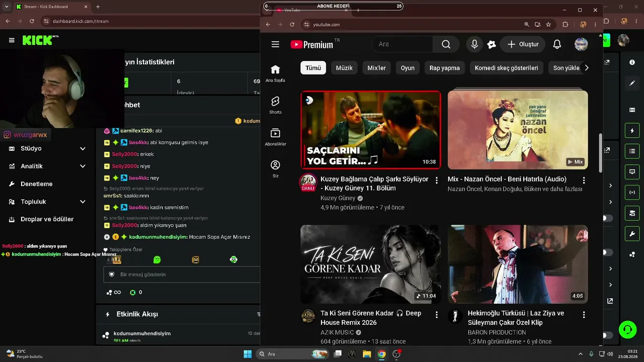The height and width of the screenshot is (362, 644).
Task: Play the Ta Ki Seni Görene Kadar thumbnail
Action: point(371,264)
